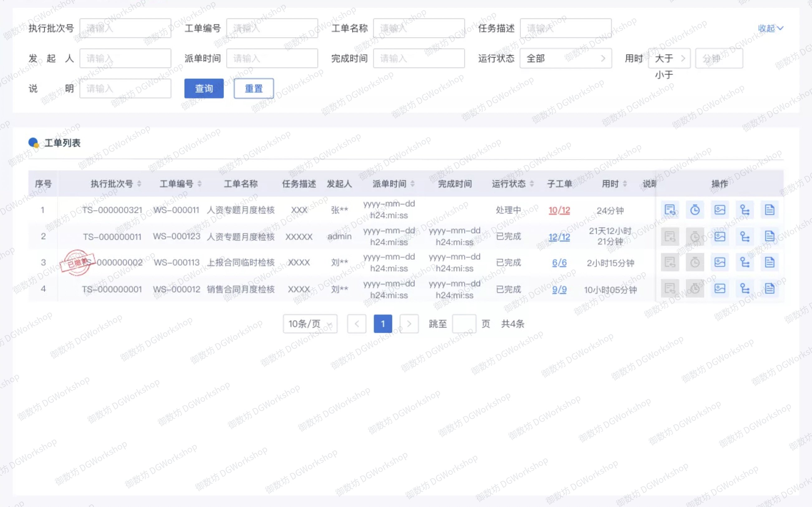Select page 1 in pagination
This screenshot has width=812, height=507.
tap(383, 324)
